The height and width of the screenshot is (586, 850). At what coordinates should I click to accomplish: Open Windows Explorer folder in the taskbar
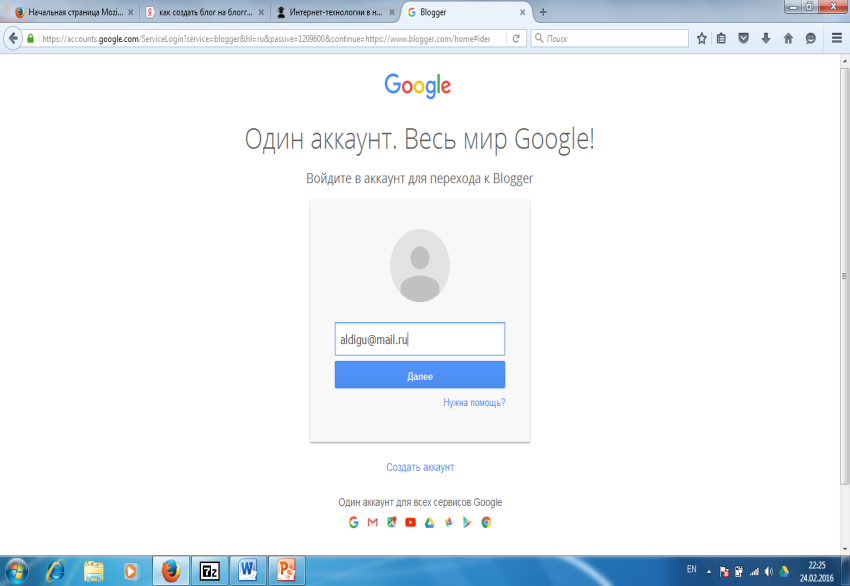click(x=94, y=571)
